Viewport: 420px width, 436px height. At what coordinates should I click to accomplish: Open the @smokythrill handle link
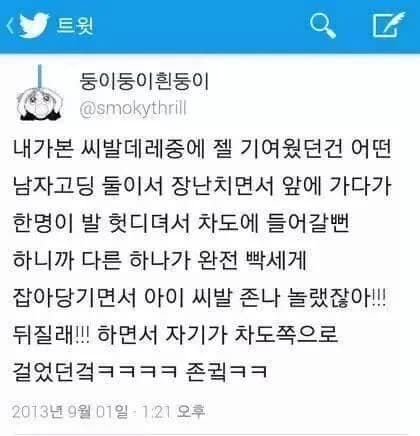point(133,109)
